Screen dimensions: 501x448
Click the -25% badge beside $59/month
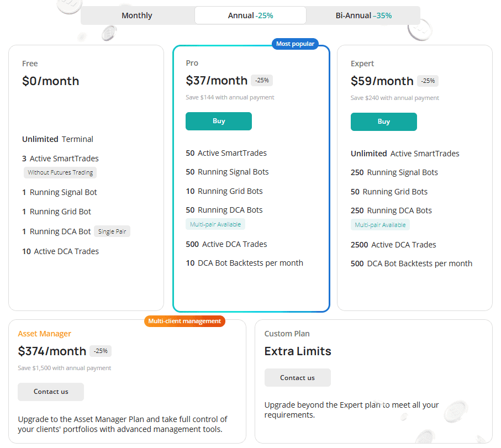pos(428,81)
